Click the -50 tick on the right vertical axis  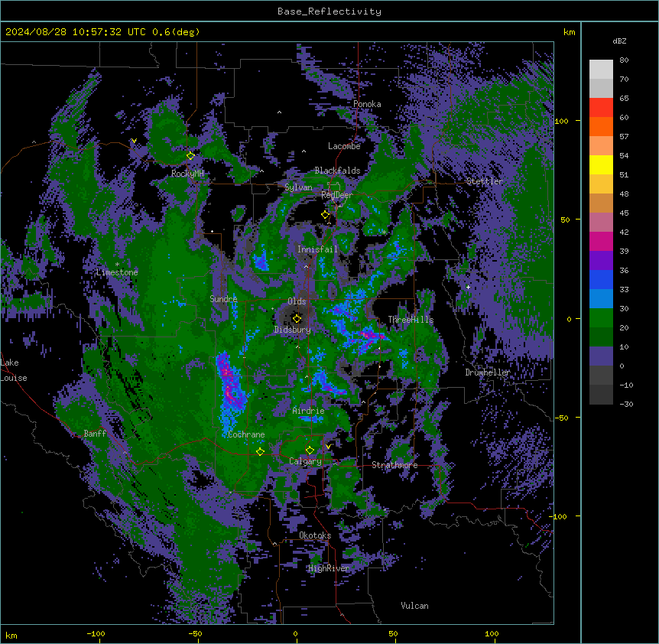click(561, 418)
